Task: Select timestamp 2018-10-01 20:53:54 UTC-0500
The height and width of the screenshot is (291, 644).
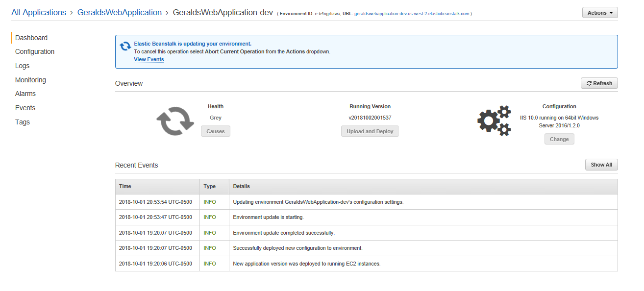Action: click(155, 202)
